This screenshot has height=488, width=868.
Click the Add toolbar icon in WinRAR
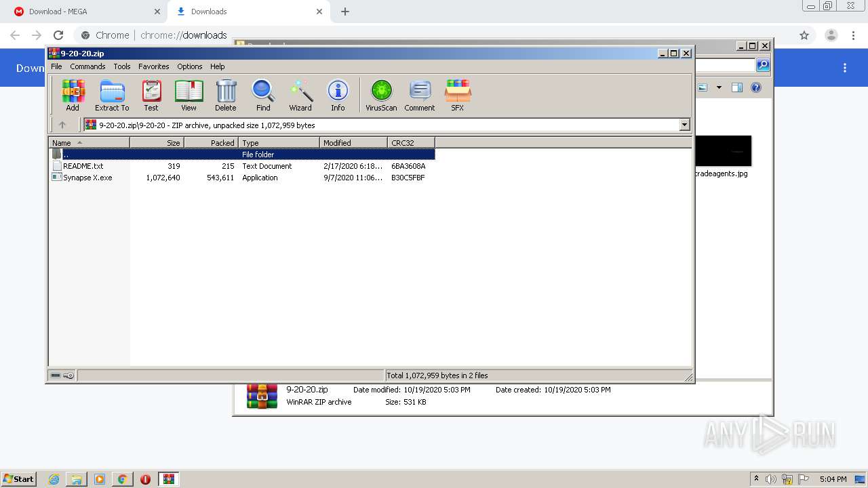point(73,95)
